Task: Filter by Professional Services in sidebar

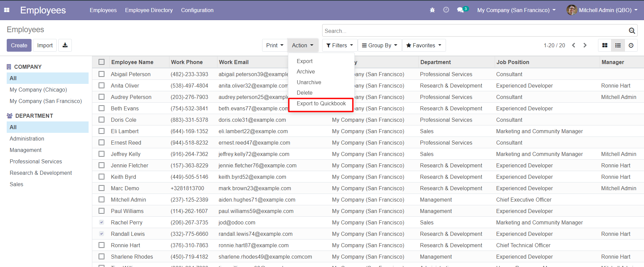Action: [x=36, y=161]
